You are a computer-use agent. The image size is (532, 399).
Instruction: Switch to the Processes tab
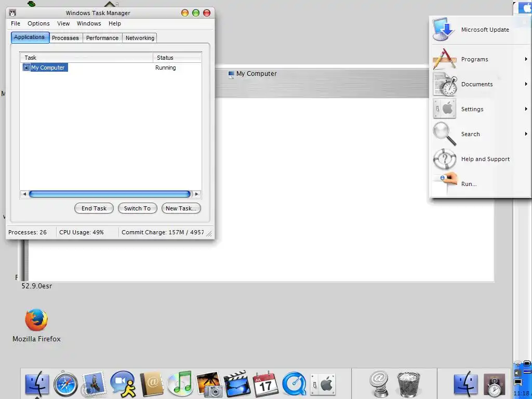click(x=65, y=38)
